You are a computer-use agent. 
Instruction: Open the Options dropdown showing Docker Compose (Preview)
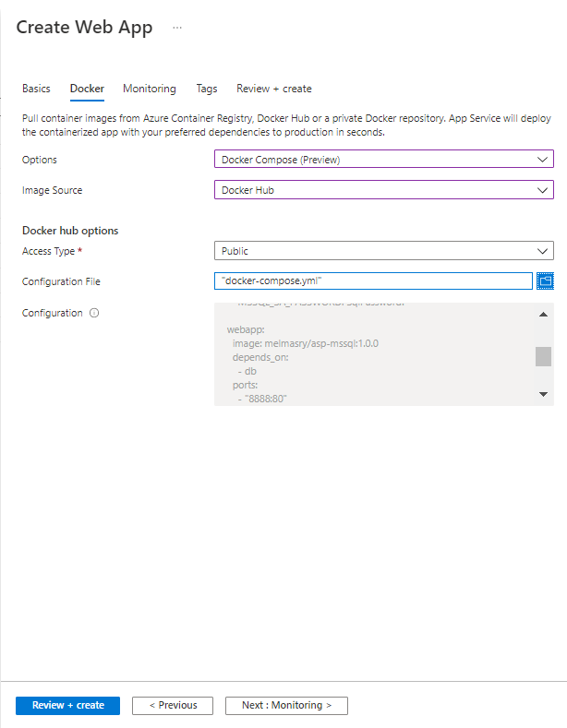point(384,160)
